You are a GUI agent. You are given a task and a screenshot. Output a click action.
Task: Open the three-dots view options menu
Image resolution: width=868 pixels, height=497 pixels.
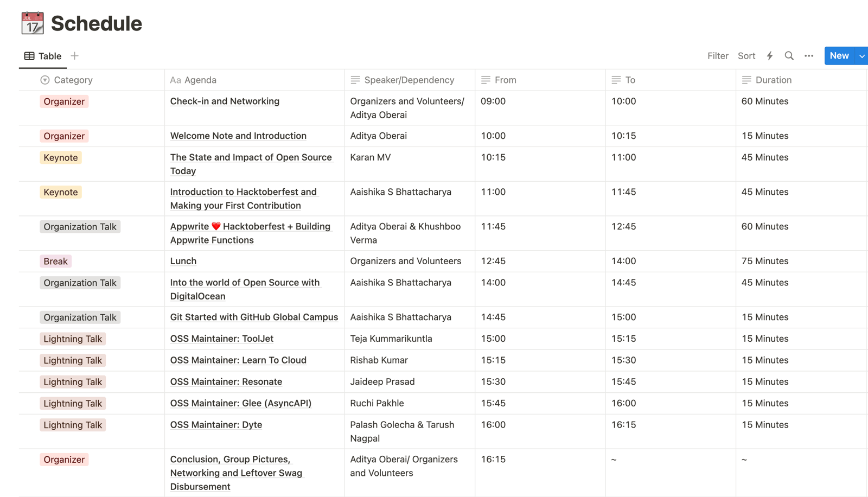(808, 56)
